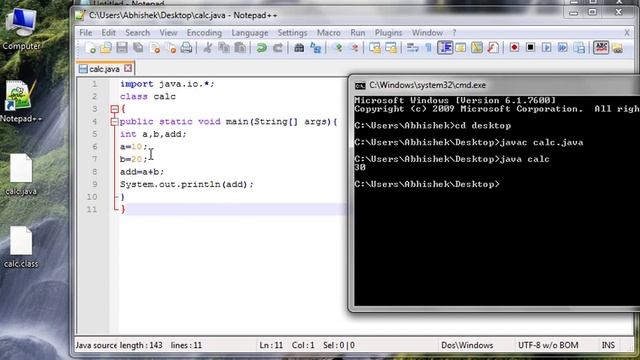Click the Redo arrow icon
The height and width of the screenshot is (360, 640).
pos(278,48)
